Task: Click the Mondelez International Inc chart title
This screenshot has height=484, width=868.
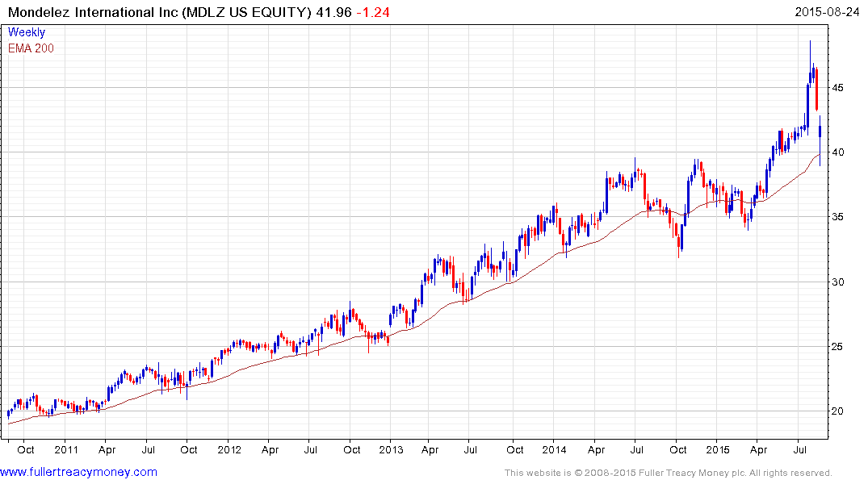Action: [x=160, y=12]
